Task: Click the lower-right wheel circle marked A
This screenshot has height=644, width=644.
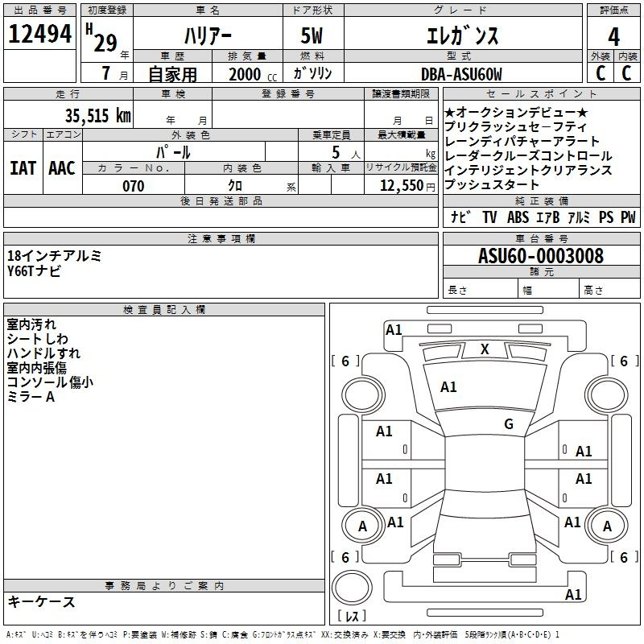Action: (608, 526)
